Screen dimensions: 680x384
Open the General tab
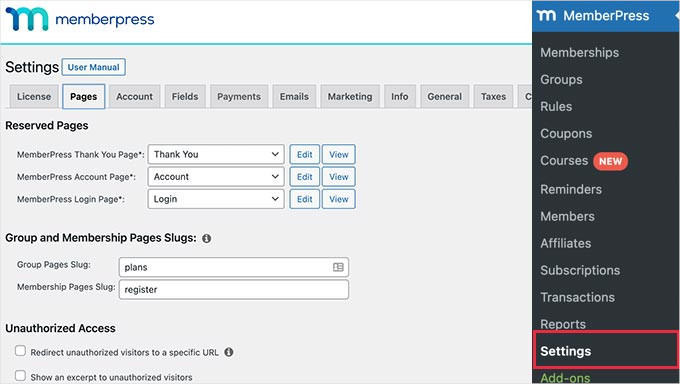(x=445, y=96)
